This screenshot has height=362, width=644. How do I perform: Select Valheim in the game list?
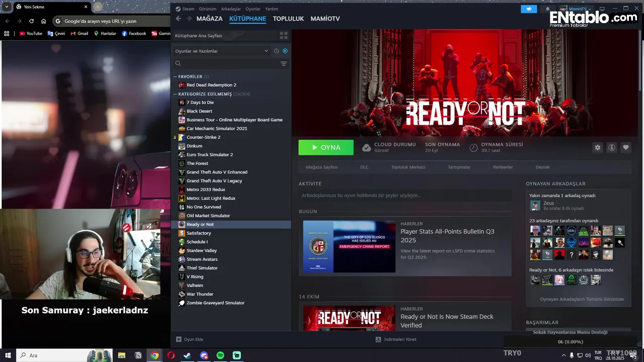(x=195, y=286)
